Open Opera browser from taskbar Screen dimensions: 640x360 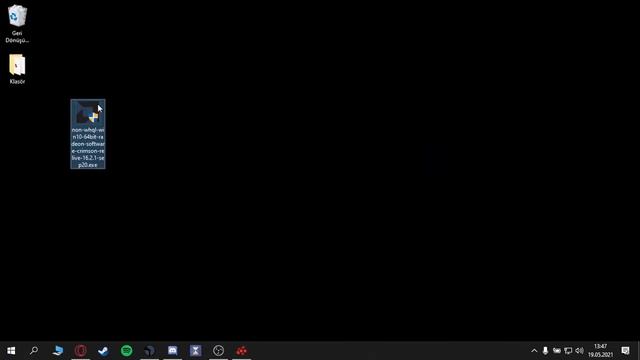[x=80, y=351]
